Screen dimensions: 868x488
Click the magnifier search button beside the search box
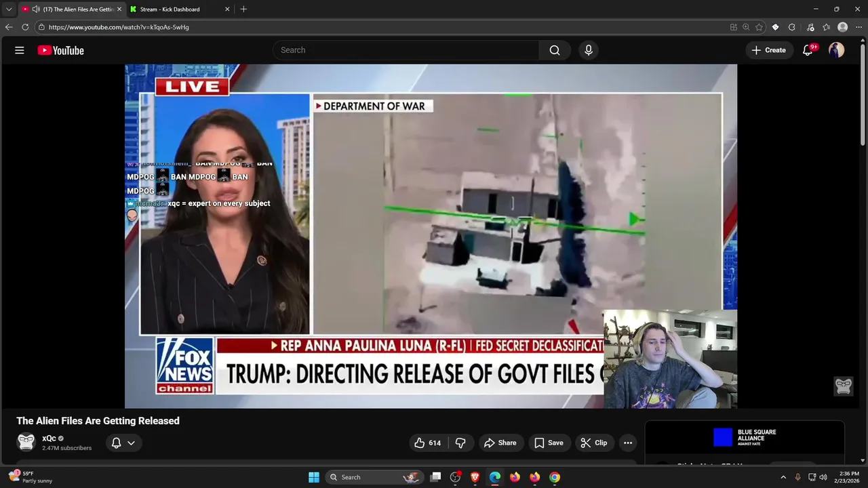pyautogui.click(x=555, y=50)
